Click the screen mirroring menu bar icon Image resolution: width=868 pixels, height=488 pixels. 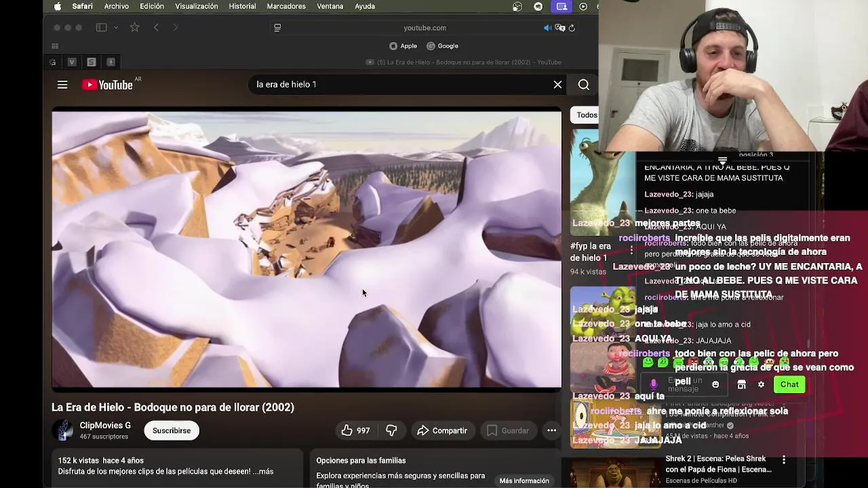coord(561,6)
